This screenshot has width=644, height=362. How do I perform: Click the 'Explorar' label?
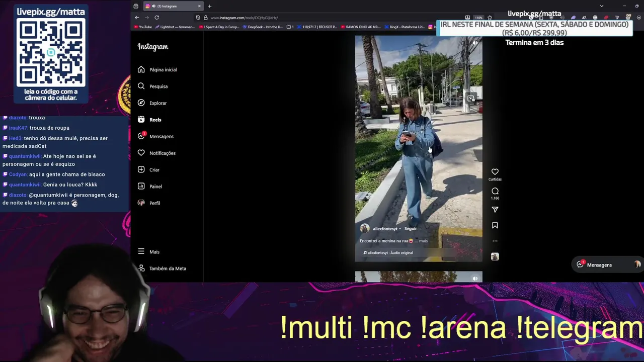click(158, 103)
